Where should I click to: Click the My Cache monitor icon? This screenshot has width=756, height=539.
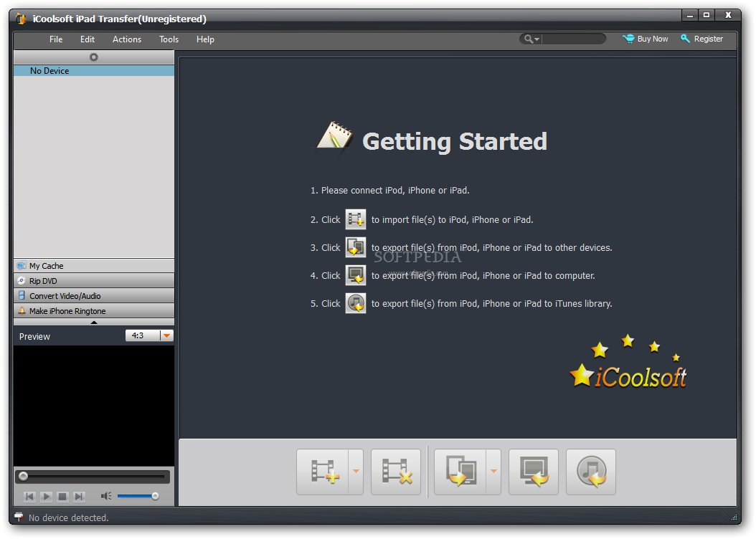click(x=22, y=265)
